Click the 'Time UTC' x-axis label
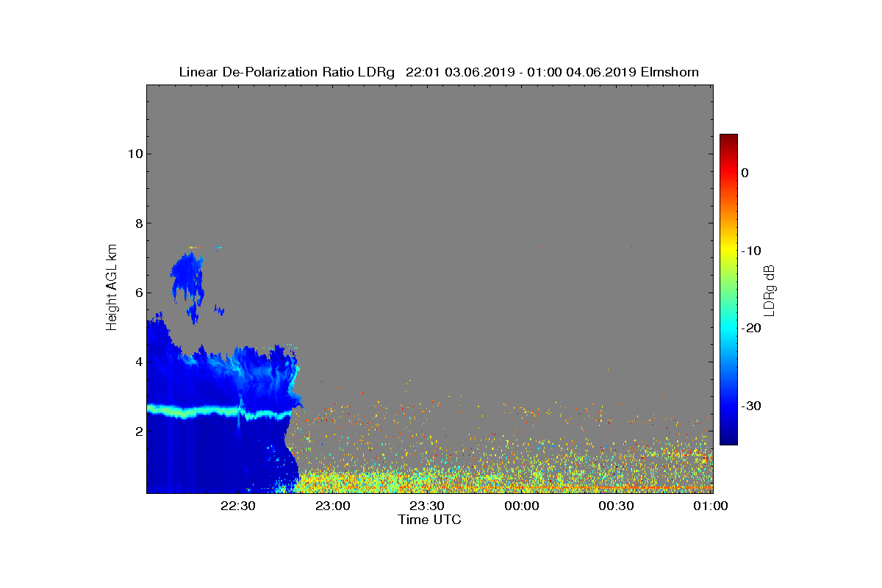Viewport: 882px width, 588px height. pos(430,520)
